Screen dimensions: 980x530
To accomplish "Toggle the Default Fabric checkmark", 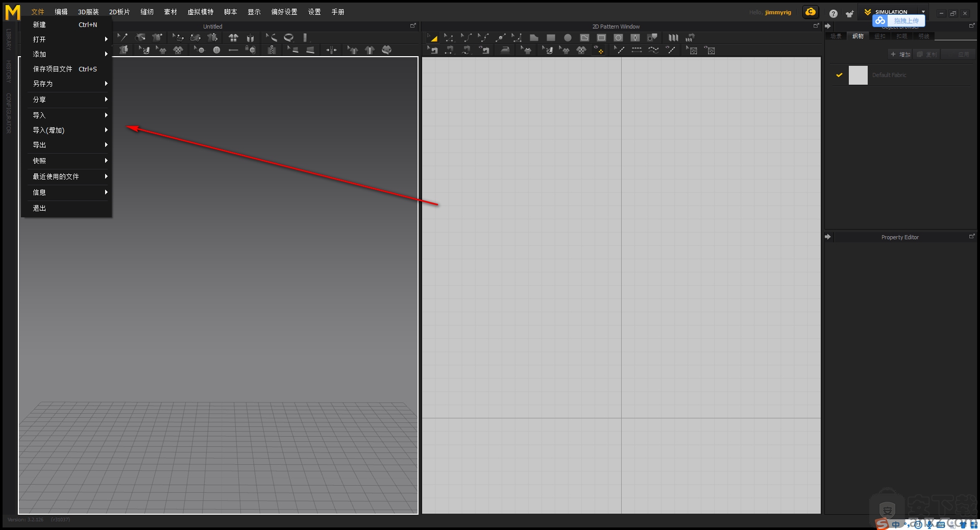I will [839, 75].
